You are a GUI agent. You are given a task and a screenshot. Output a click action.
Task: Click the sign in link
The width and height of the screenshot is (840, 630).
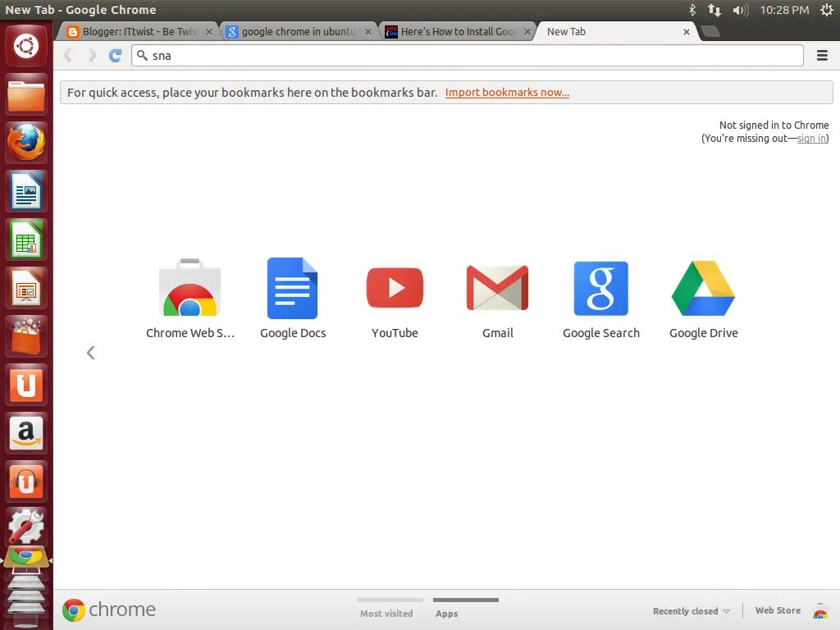(811, 138)
